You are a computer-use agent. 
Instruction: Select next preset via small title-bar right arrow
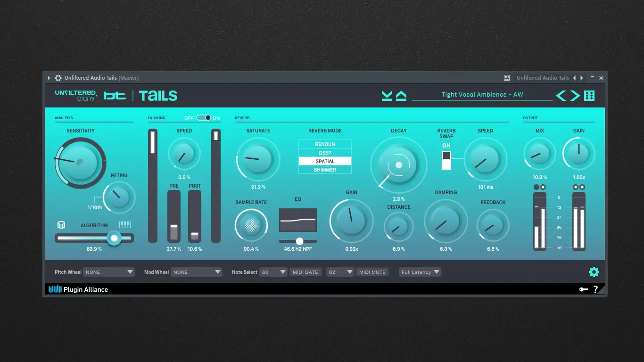point(582,78)
